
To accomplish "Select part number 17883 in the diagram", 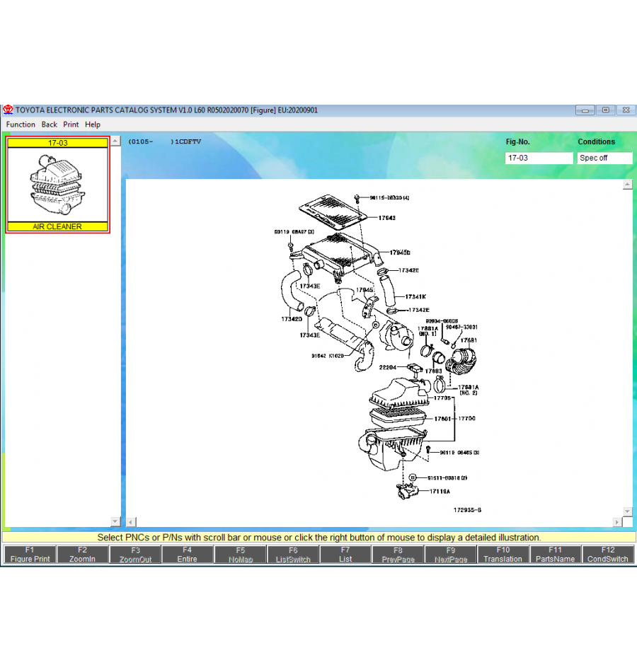I will click(433, 371).
